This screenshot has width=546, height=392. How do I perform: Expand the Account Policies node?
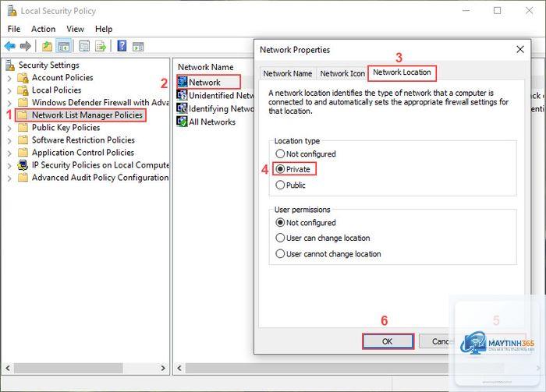(9, 78)
